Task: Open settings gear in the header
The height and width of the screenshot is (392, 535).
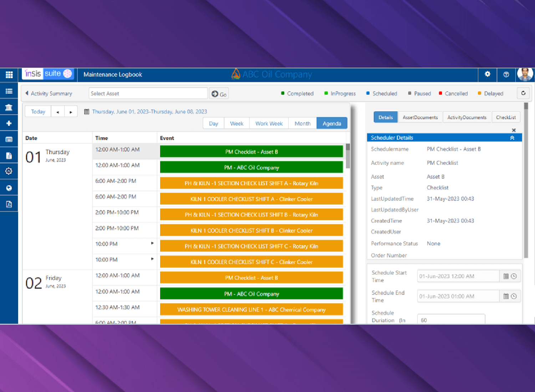Action: pyautogui.click(x=487, y=74)
